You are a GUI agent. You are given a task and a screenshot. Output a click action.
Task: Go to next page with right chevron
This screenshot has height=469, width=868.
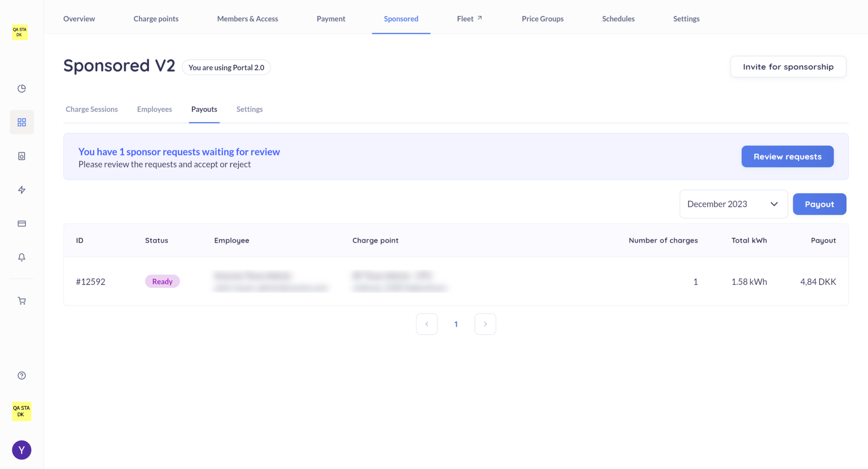pos(485,324)
